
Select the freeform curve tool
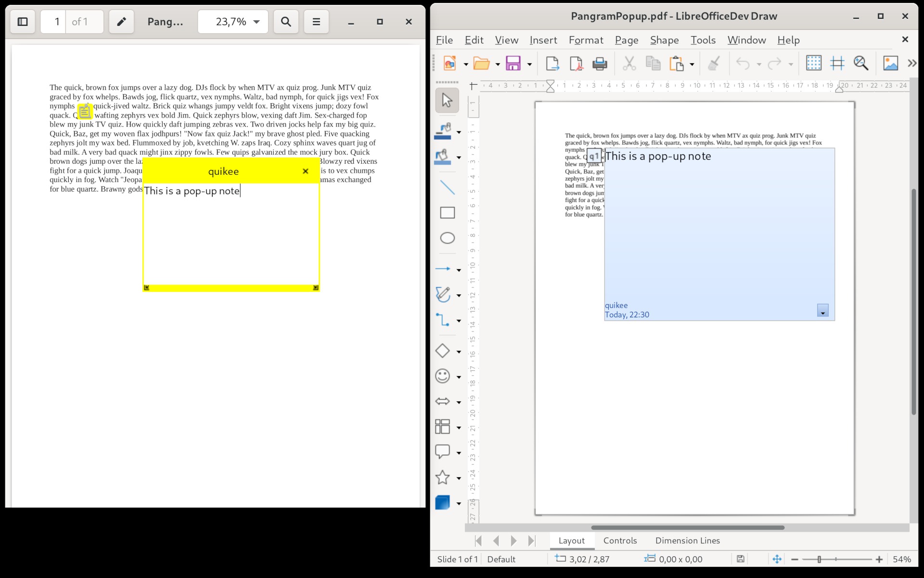[x=442, y=294]
